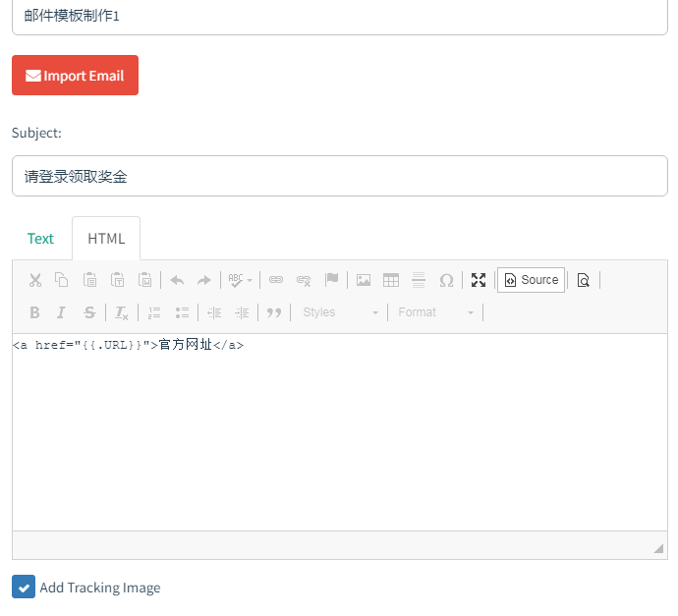The image size is (678, 616).
Task: Select the HTML tab
Action: pos(106,238)
